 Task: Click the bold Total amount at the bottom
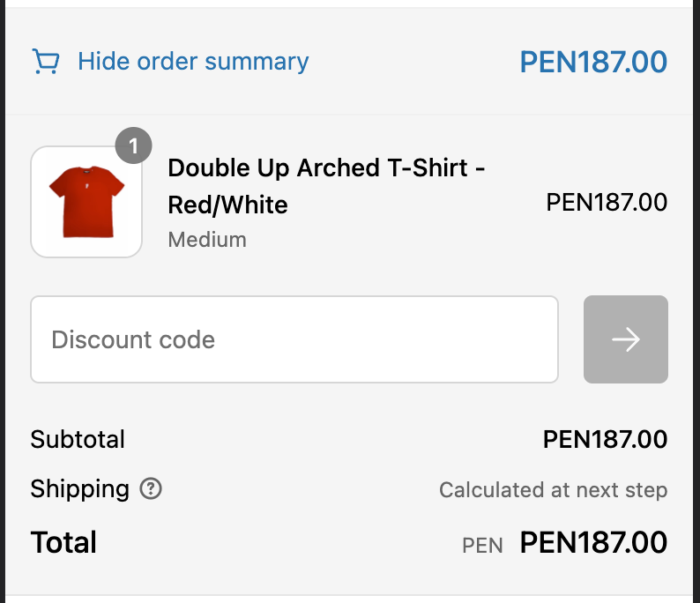click(593, 542)
